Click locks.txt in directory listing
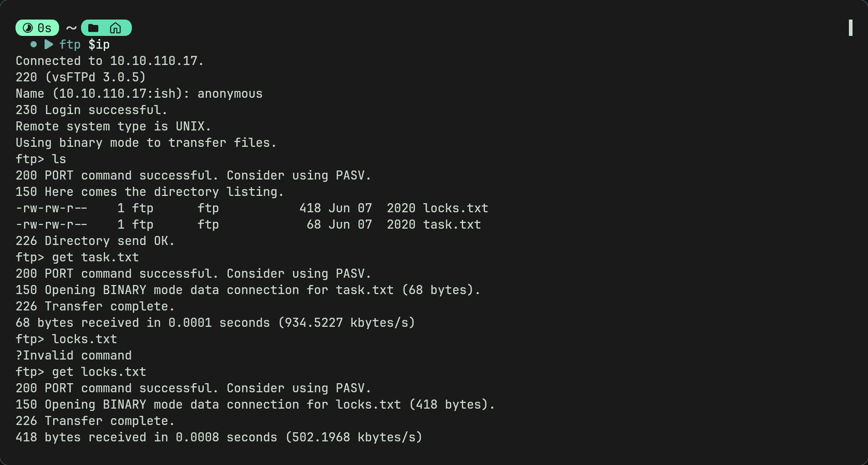 point(455,208)
